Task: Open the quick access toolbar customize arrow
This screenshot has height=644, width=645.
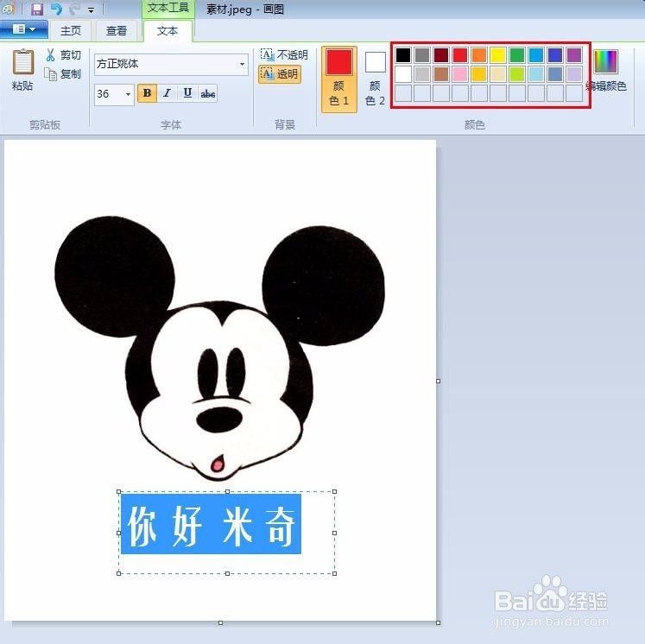Action: [92, 9]
